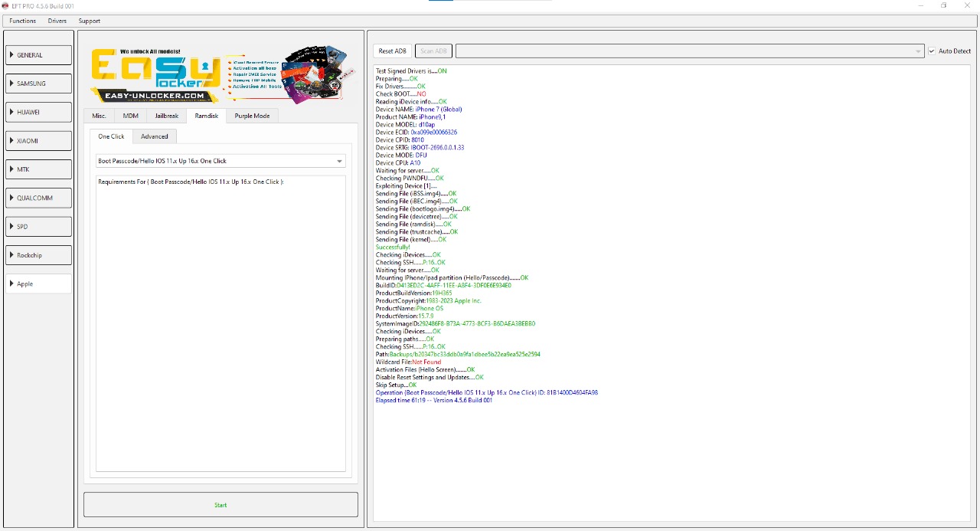Click the 'Sending File (ramdisk)' log line
Image resolution: width=980 pixels, height=531 pixels.
[413, 225]
